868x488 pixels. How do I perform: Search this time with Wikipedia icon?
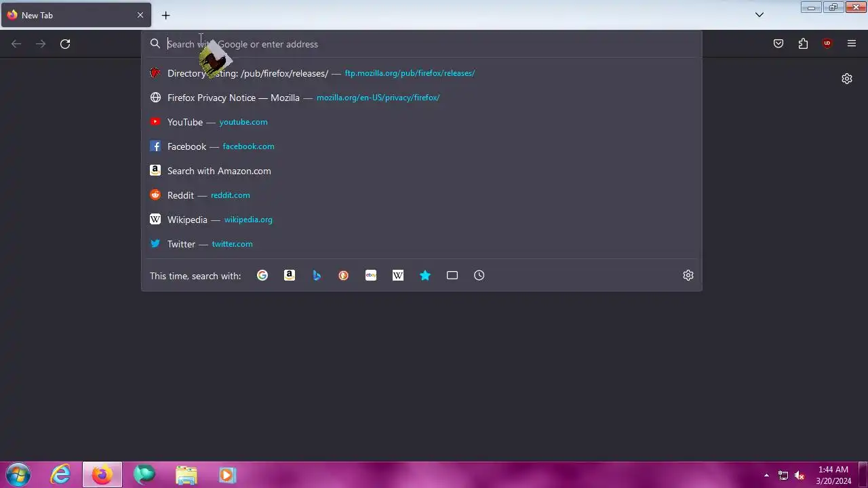[x=398, y=275]
